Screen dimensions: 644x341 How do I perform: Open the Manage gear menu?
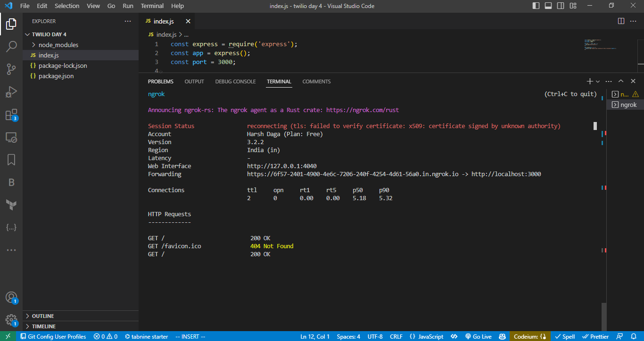click(11, 320)
